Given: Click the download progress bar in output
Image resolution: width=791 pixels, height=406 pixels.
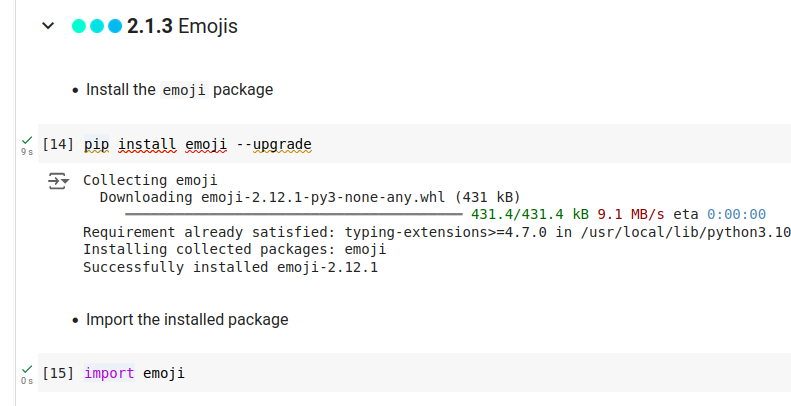Looking at the screenshot, I should point(293,214).
